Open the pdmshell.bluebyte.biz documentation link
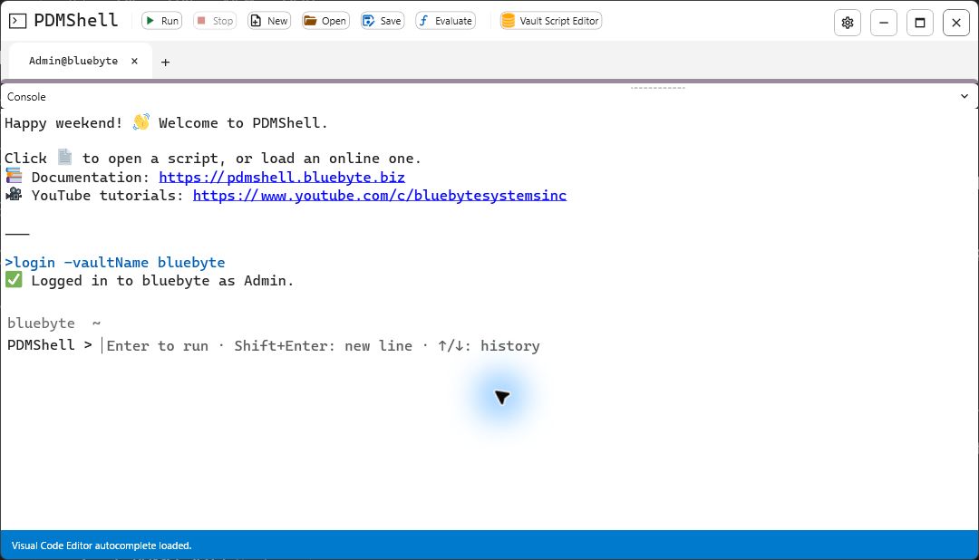979x560 pixels. pos(282,178)
